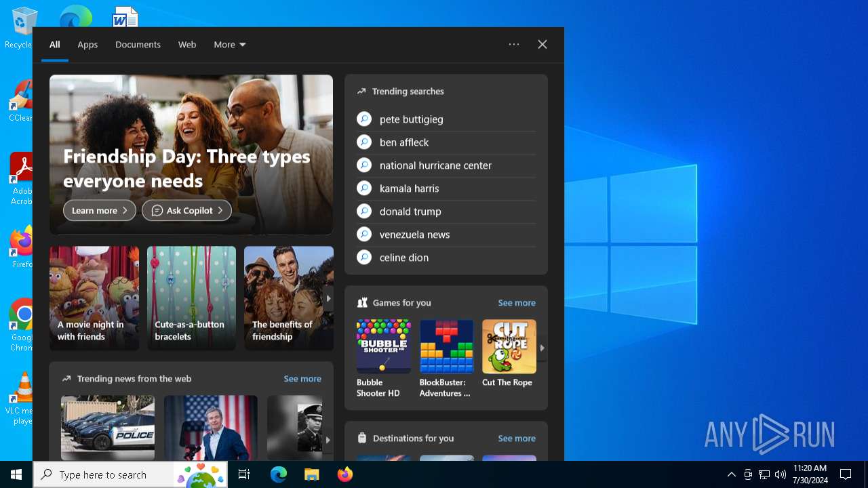Screen dimensions: 868x488
Task: Search for celine dion
Action: [404, 258]
